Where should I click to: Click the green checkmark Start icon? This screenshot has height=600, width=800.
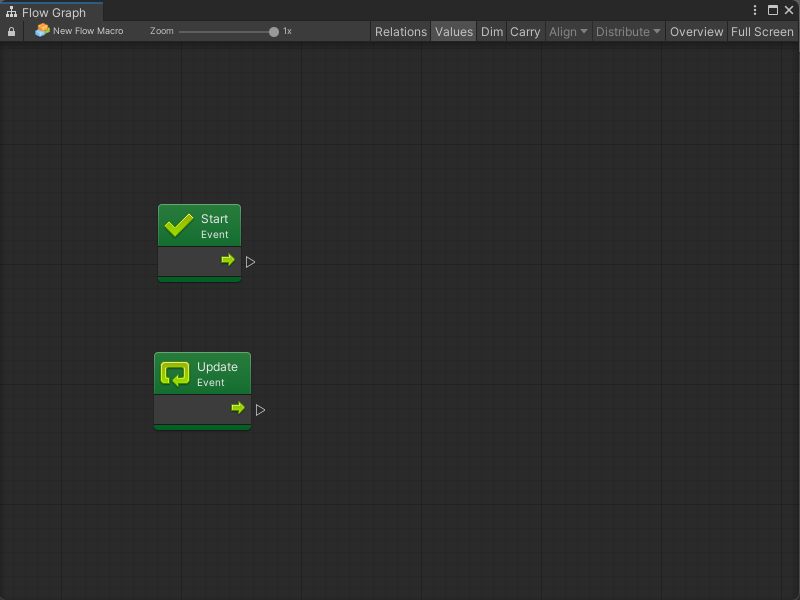click(x=179, y=226)
